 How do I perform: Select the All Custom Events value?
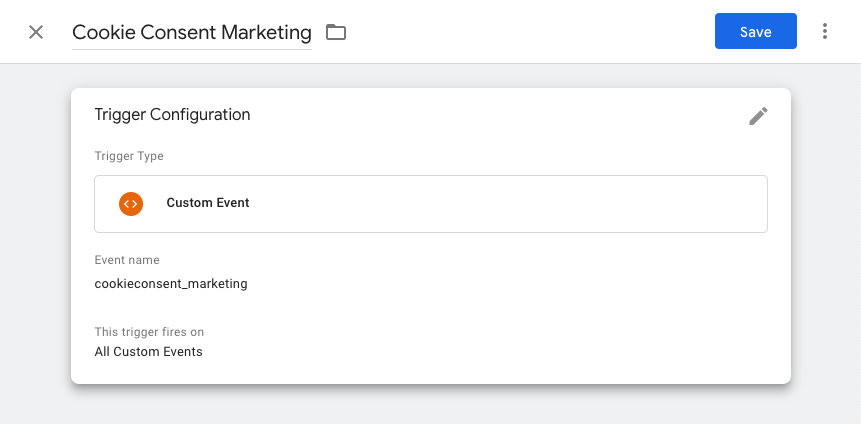[x=148, y=352]
